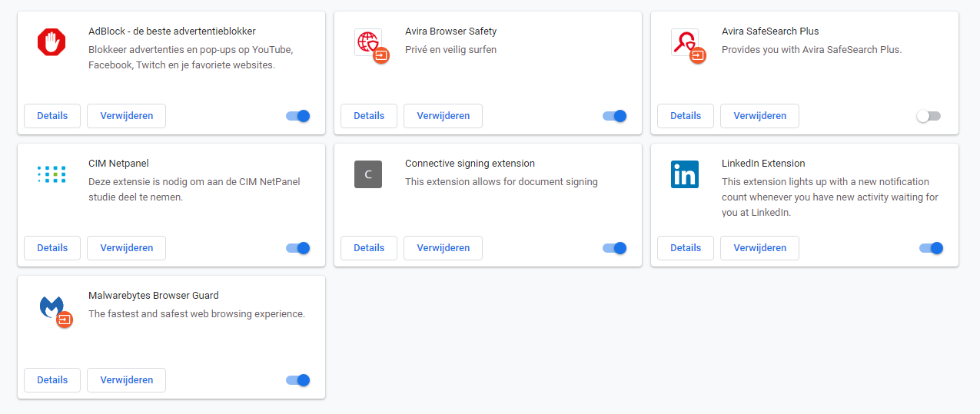Click the Avira Browser Safety globe icon
The image size is (980, 414).
[x=368, y=41]
